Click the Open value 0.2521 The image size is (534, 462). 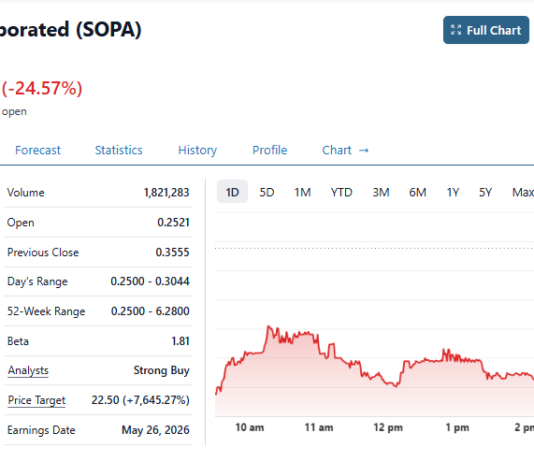[173, 222]
